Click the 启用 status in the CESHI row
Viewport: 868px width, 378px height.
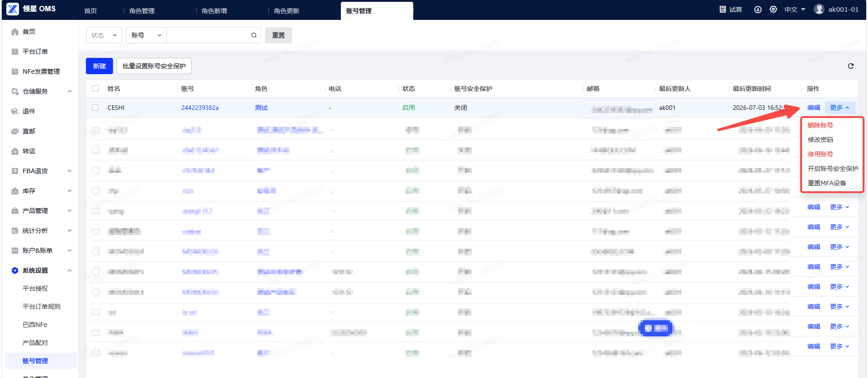click(x=409, y=108)
